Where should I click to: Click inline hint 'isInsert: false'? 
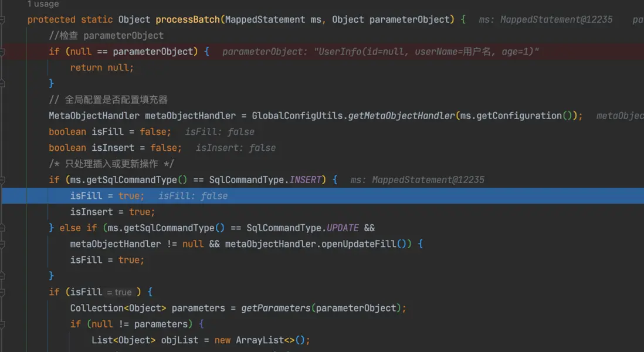[x=236, y=148]
